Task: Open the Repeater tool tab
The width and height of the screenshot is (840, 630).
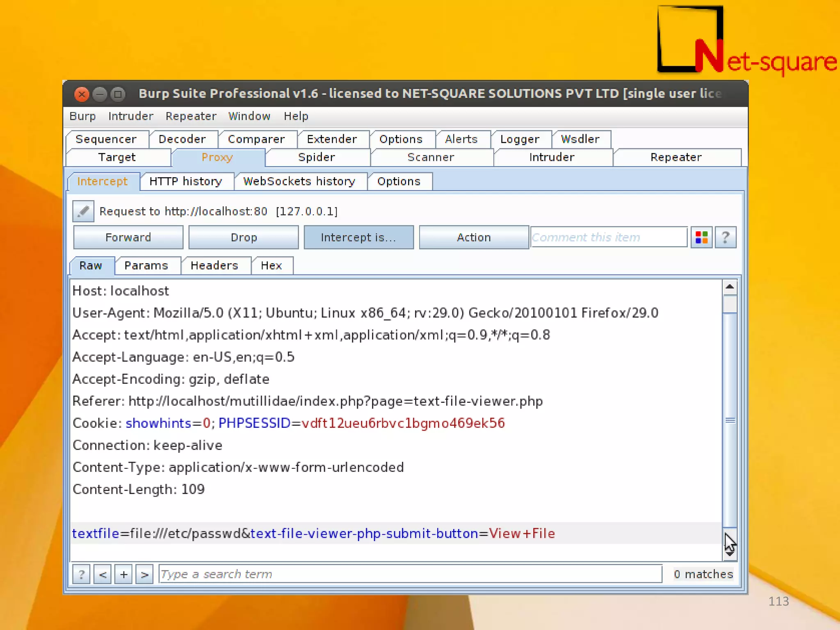Action: [x=676, y=157]
